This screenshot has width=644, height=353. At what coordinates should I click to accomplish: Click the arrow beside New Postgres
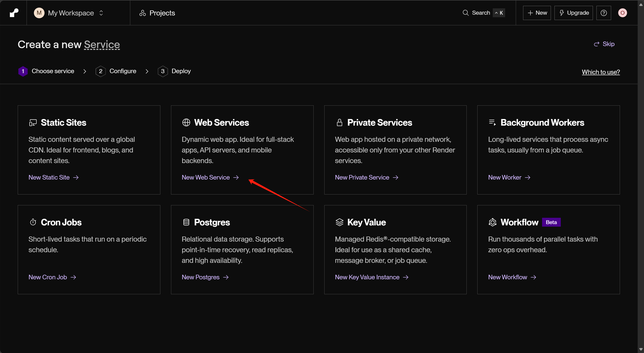point(226,277)
